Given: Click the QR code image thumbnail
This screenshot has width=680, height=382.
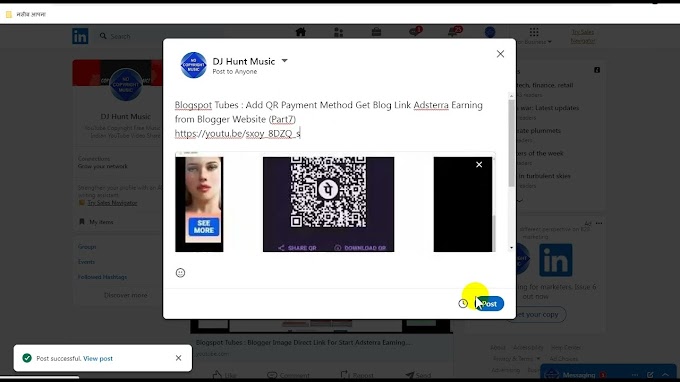Looking at the screenshot, I should pos(328,204).
